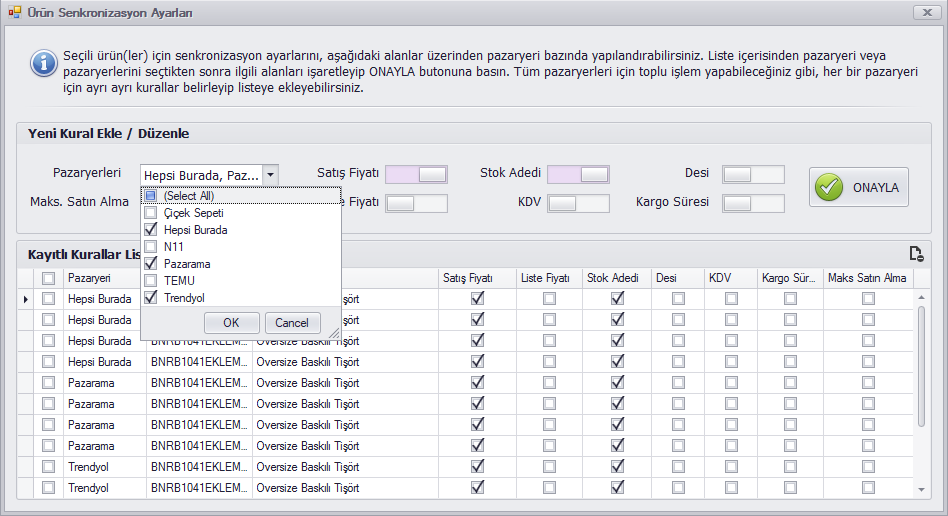The width and height of the screenshot is (948, 516).
Task: Toggle the Satış Fiyatı switch
Action: [x=417, y=174]
